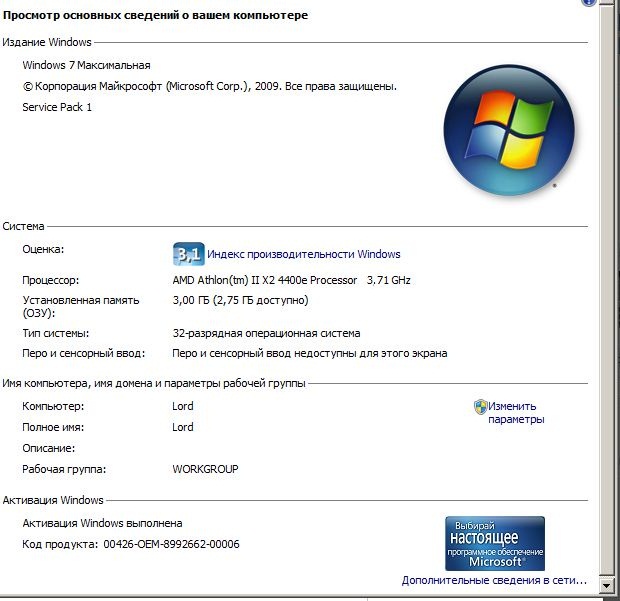Select the text Windows 7 Максимальная

click(x=86, y=65)
